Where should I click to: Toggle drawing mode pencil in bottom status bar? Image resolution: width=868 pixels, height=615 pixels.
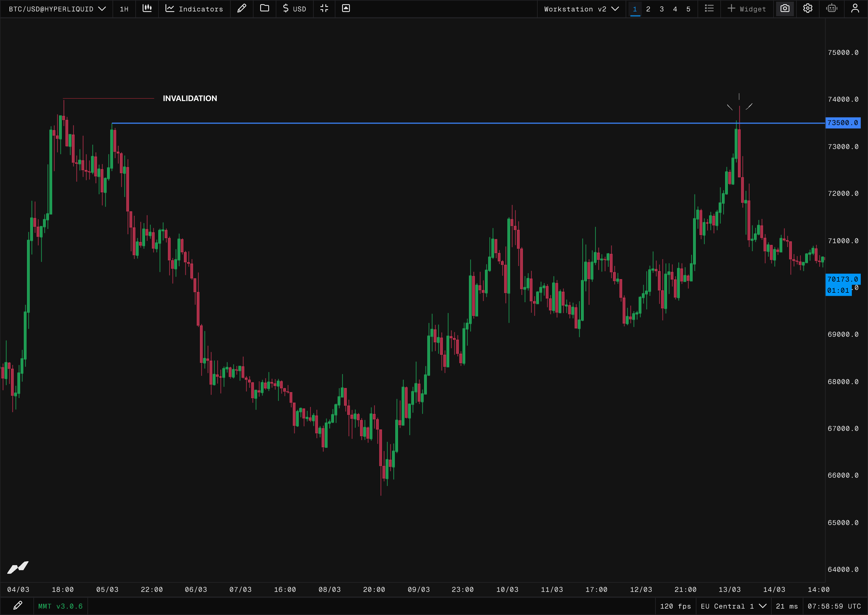[18, 606]
